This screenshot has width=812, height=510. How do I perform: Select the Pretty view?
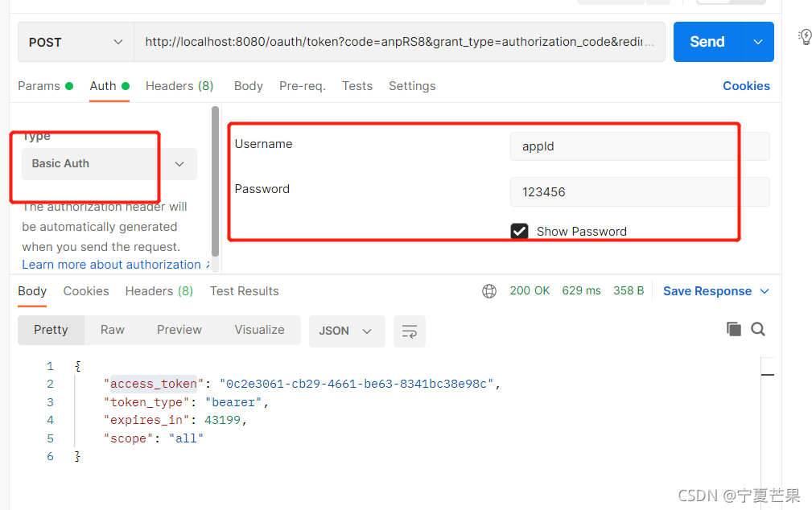point(52,331)
